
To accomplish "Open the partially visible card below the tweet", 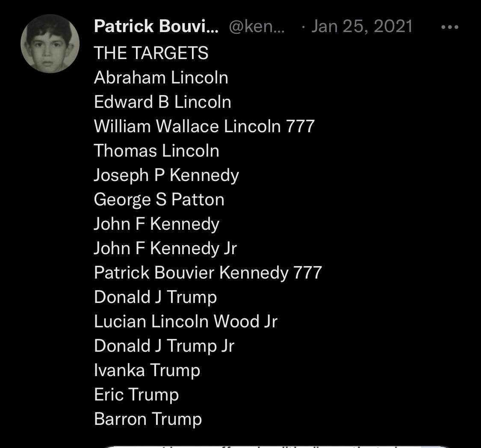I will click(x=274, y=445).
